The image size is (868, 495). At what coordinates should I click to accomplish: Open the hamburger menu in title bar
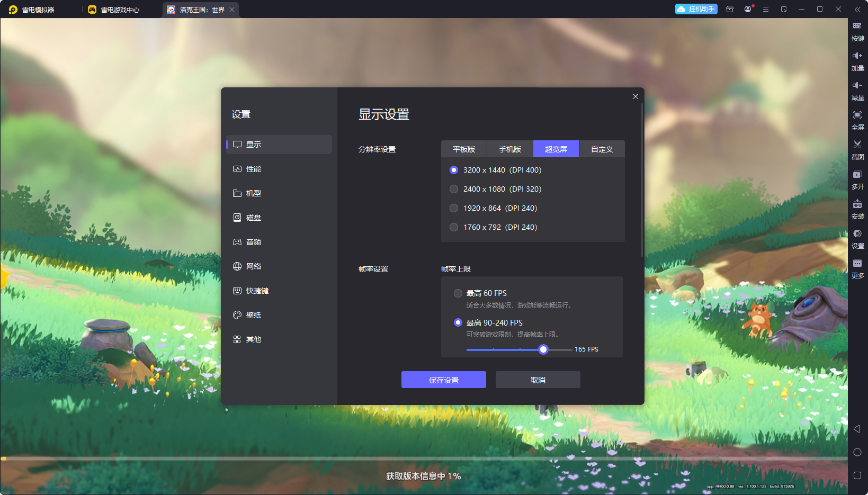pyautogui.click(x=766, y=10)
